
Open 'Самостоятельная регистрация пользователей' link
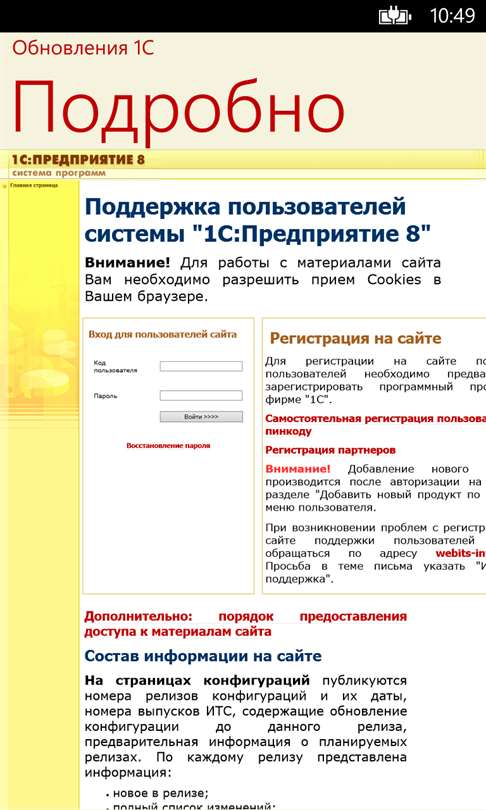pyautogui.click(x=375, y=425)
